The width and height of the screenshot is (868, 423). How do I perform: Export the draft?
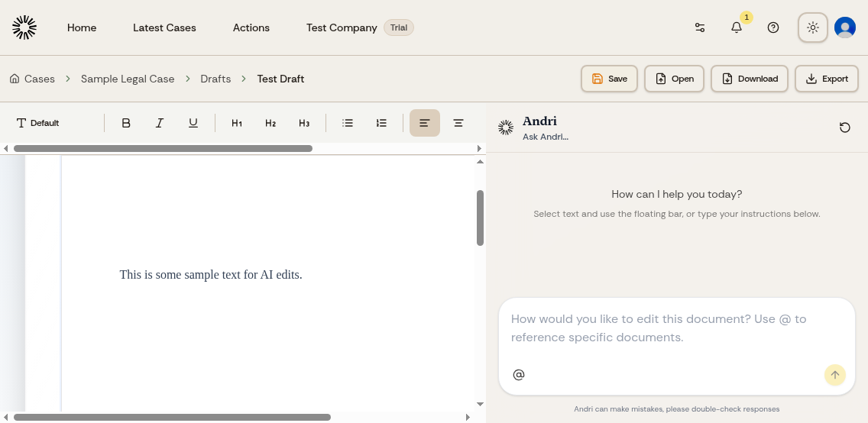coord(827,79)
